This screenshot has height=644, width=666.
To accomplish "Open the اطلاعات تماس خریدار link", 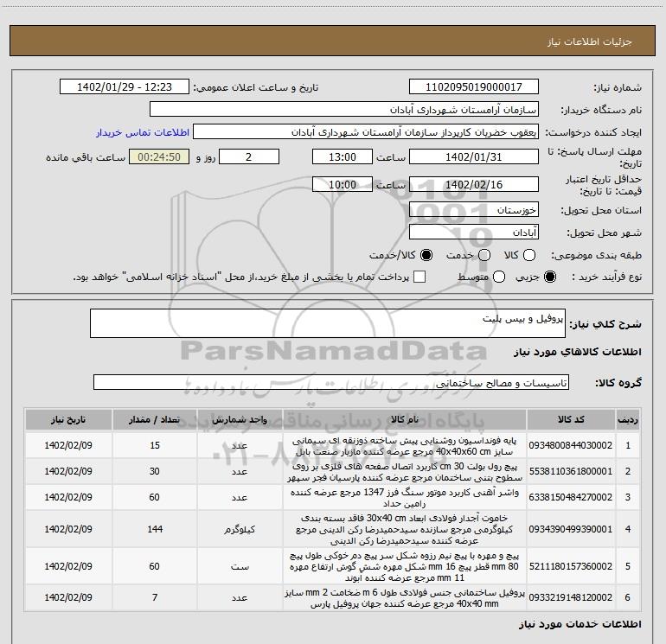I will coord(143,132).
